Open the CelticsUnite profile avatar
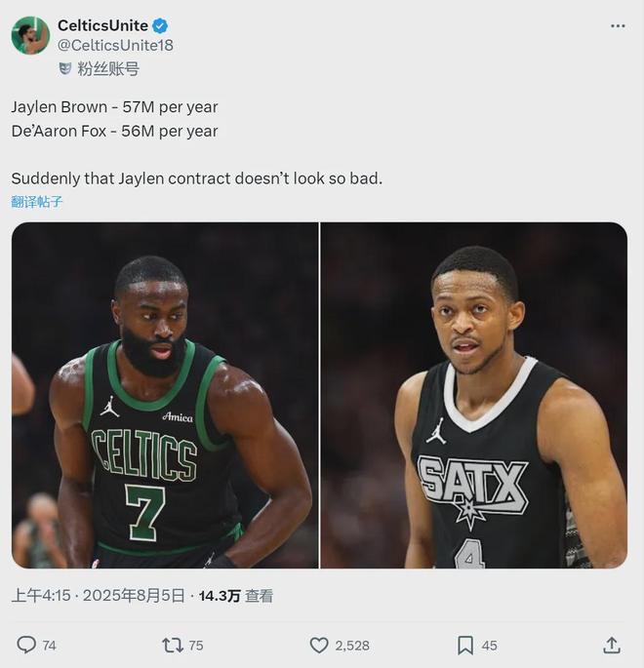The height and width of the screenshot is (668, 644). pos(30,35)
